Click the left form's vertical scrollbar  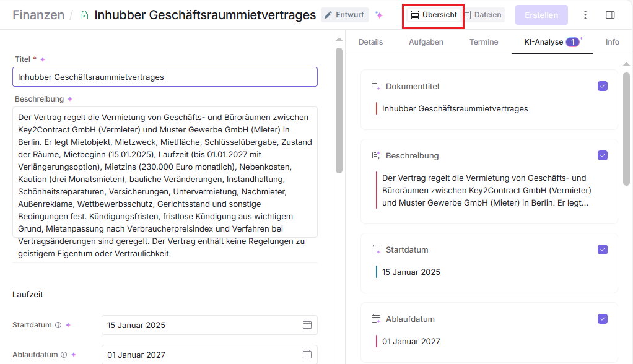pyautogui.click(x=339, y=111)
